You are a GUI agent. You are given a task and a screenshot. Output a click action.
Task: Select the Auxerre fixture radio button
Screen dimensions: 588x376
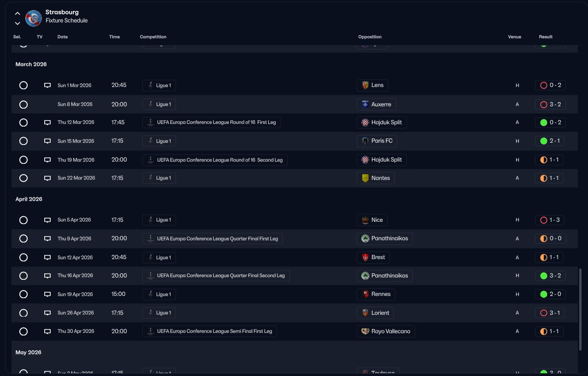[24, 104]
